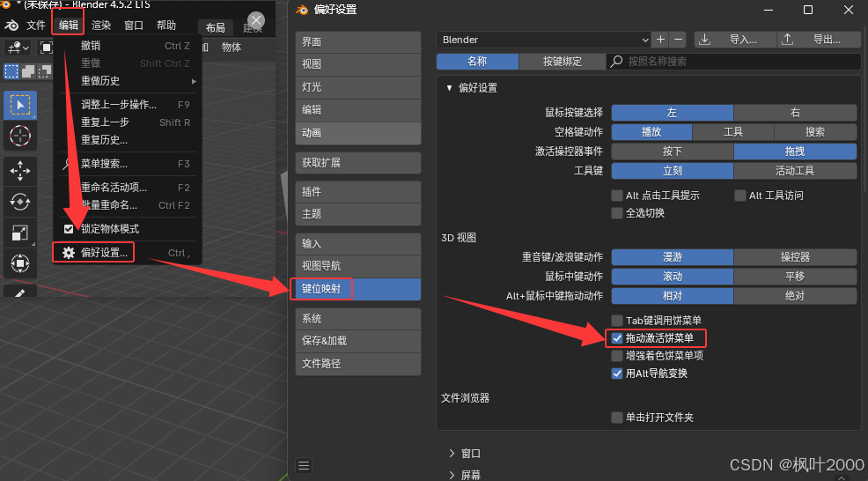The width and height of the screenshot is (868, 481).
Task: Click the hamburger menu icon in the Preferences window
Action: pos(304,465)
